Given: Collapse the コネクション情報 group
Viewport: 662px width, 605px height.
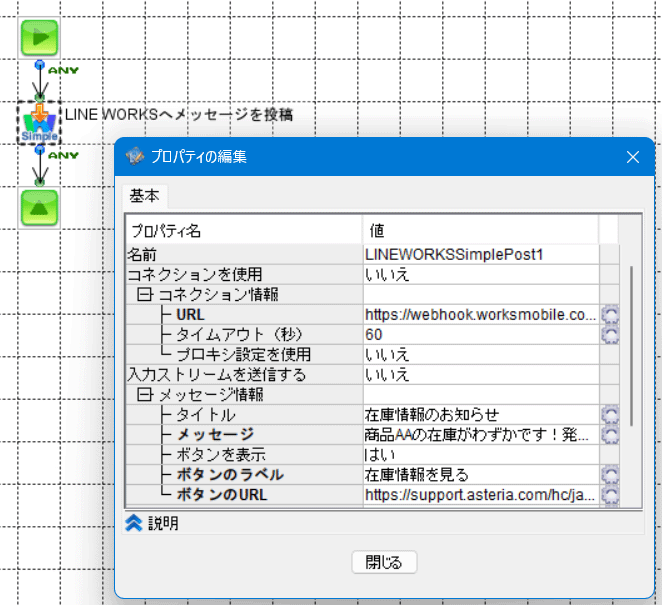Looking at the screenshot, I should point(144,294).
